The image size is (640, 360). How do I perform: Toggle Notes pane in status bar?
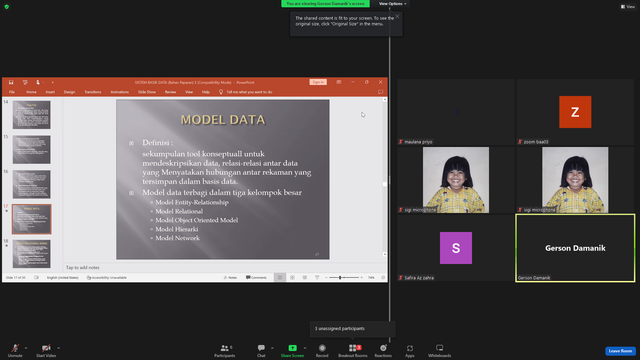230,278
